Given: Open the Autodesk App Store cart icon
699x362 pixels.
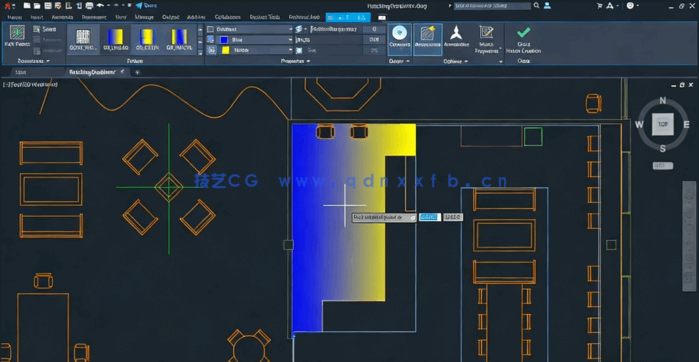Looking at the screenshot, I should [x=600, y=6].
